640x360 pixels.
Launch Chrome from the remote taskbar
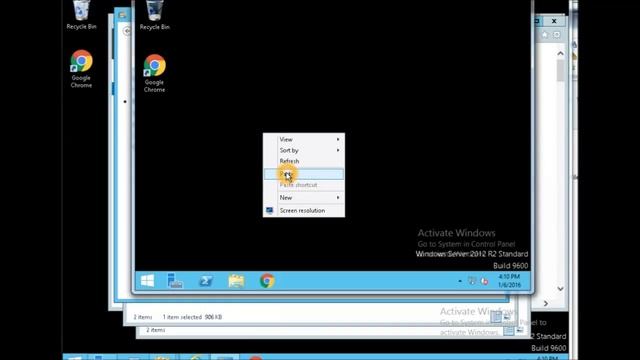tap(267, 281)
